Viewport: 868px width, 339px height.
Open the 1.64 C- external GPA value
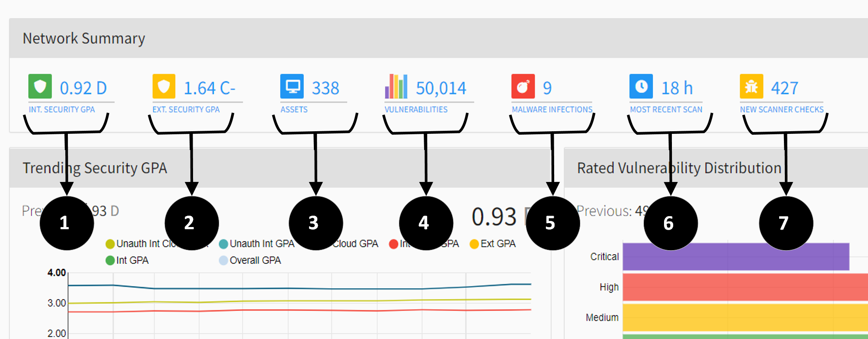(x=209, y=88)
